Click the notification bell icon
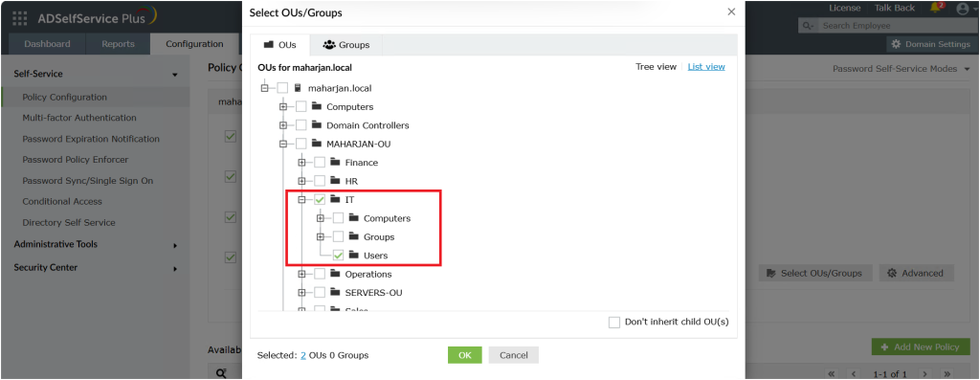 (x=936, y=8)
